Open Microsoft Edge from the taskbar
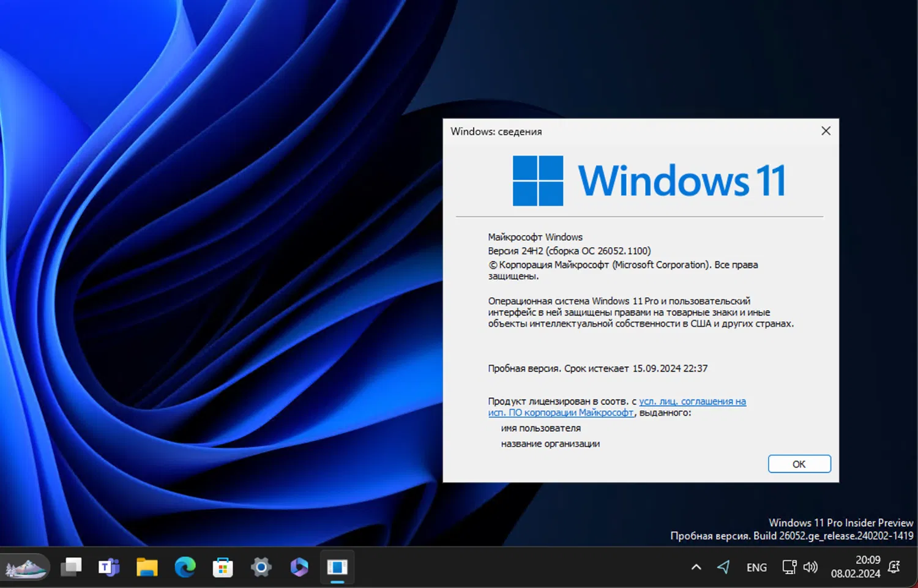 click(185, 567)
